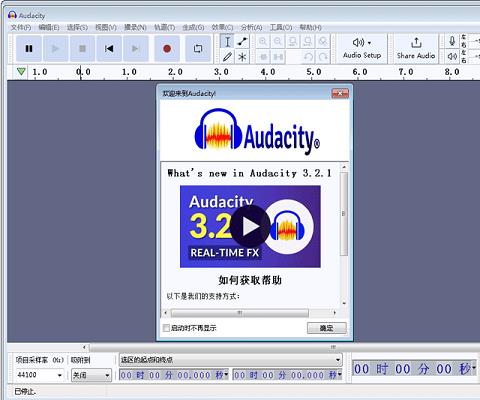Click welcome dialog scroll down arrow

(344, 303)
